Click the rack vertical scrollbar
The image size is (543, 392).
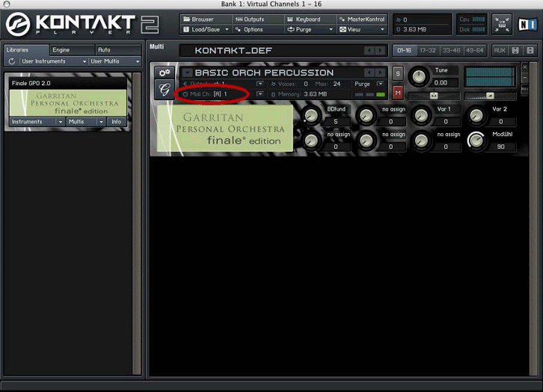tap(533, 219)
